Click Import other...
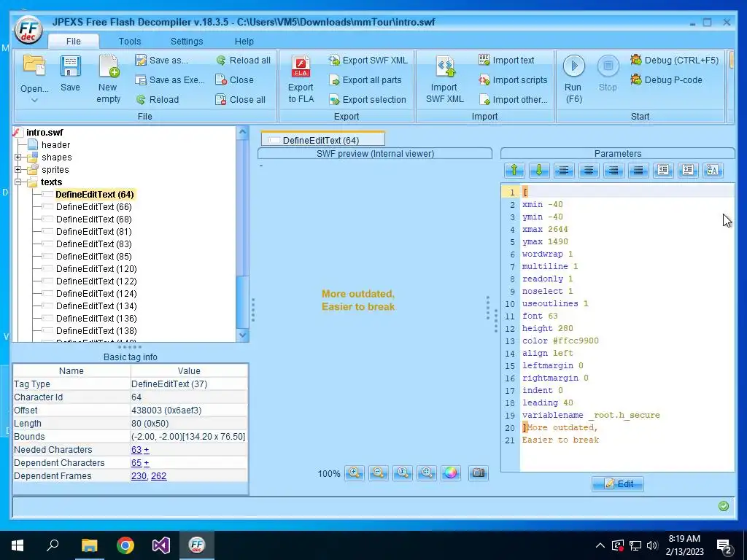 coord(513,99)
